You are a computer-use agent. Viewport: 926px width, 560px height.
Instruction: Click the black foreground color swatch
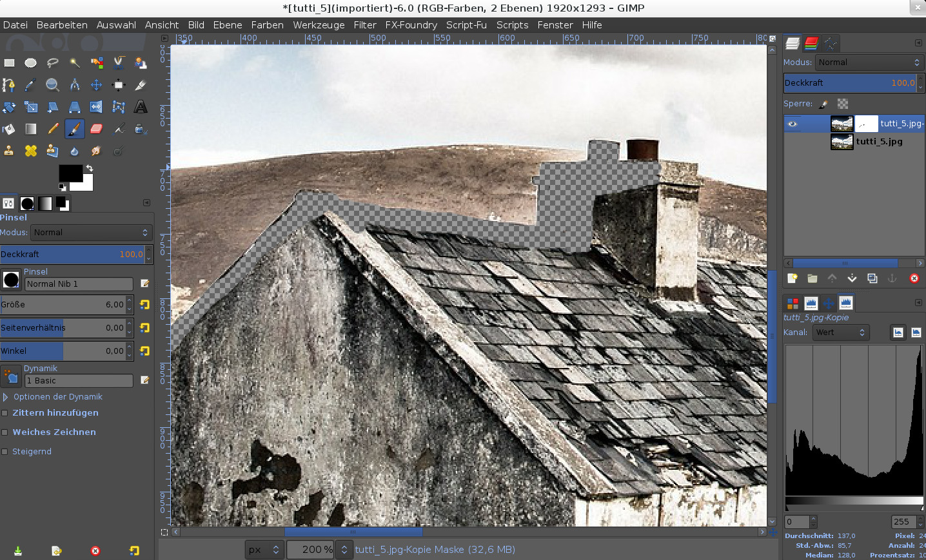[70, 173]
